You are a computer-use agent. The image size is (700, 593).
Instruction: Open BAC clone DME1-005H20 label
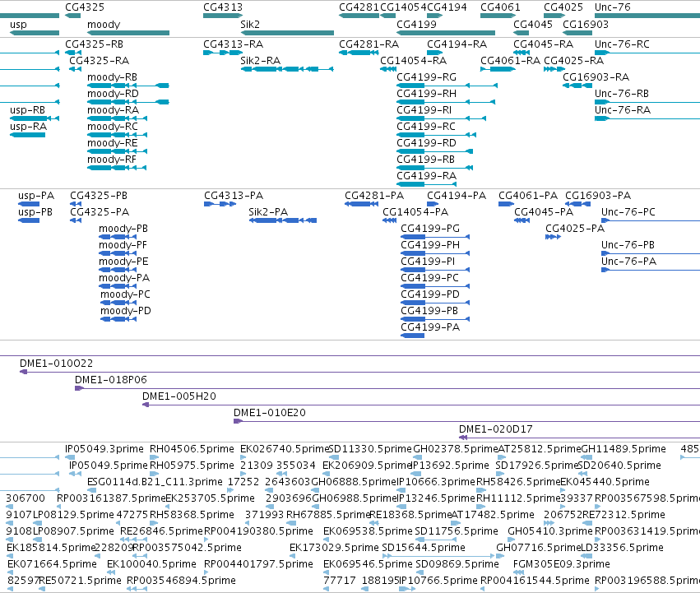[x=179, y=396]
